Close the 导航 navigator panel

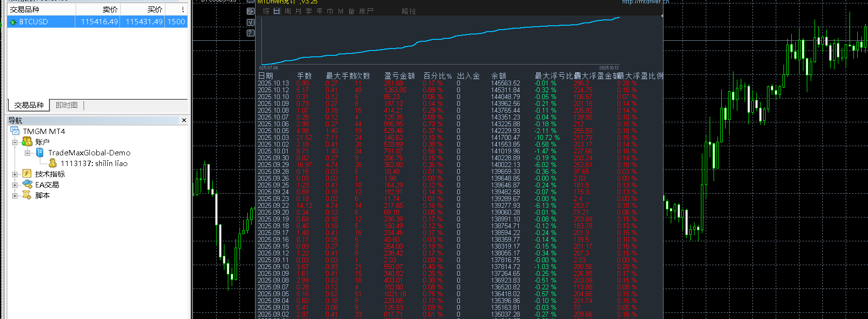[x=184, y=120]
